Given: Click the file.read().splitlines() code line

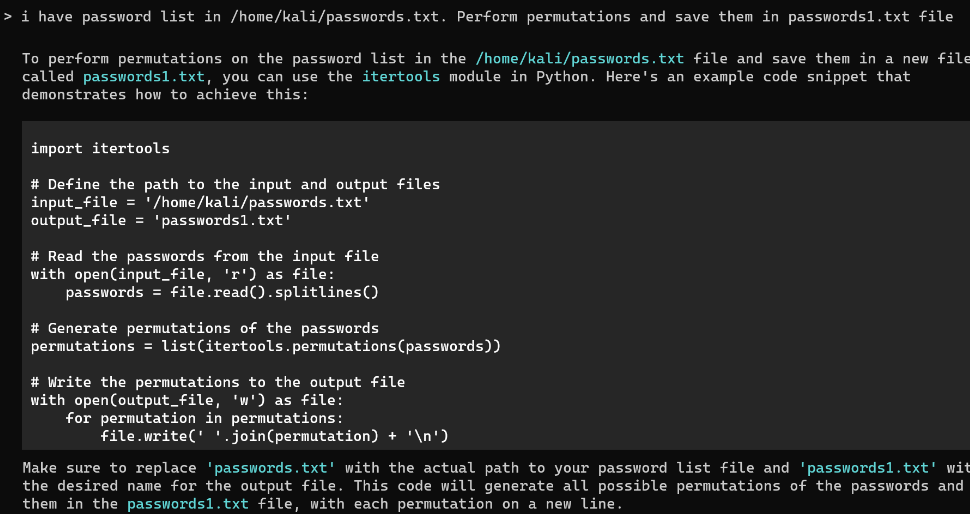Looking at the screenshot, I should [x=222, y=292].
